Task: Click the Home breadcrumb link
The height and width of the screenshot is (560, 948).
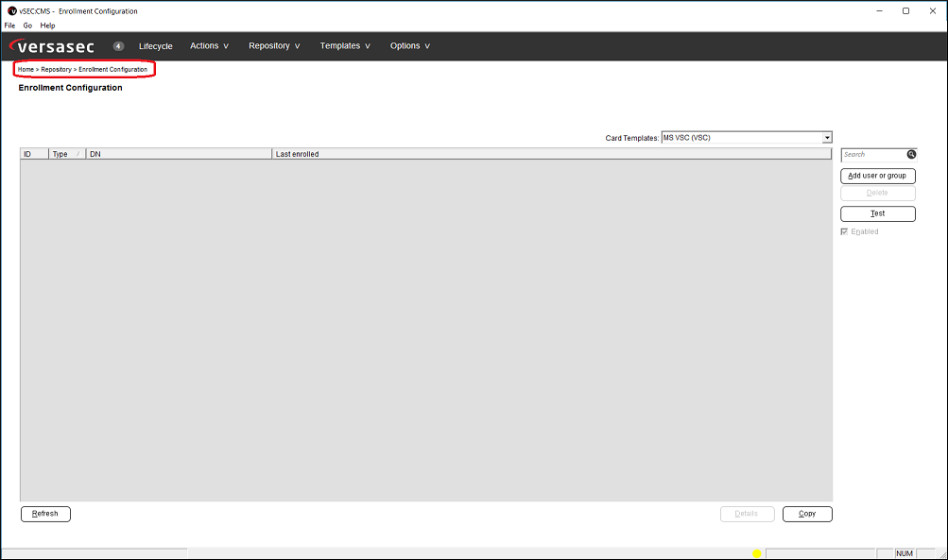Action: pyautogui.click(x=26, y=70)
